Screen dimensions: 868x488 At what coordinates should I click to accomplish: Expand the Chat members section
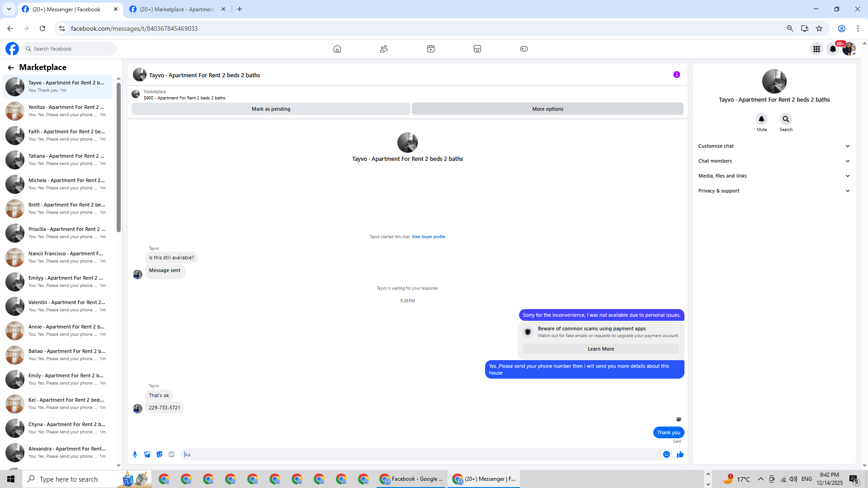coord(774,161)
